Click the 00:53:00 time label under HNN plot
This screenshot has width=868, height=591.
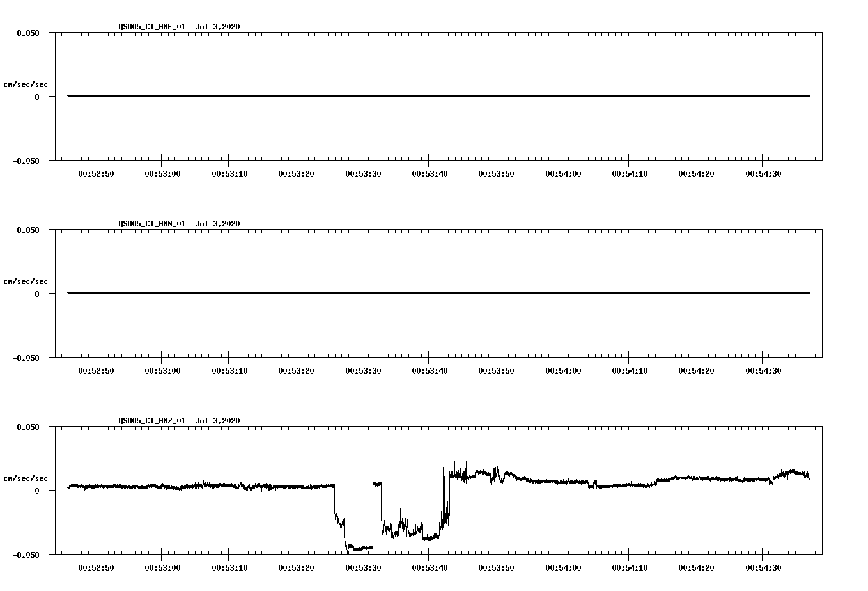click(162, 370)
